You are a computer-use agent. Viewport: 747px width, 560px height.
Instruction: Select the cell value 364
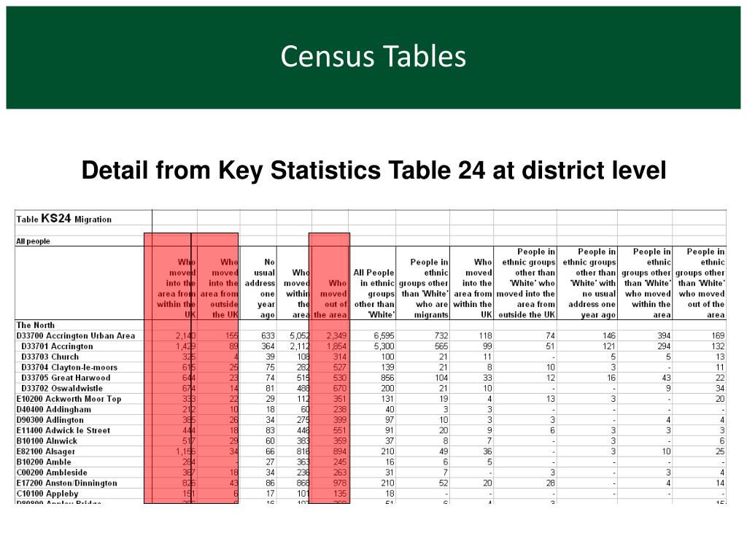[268, 346]
